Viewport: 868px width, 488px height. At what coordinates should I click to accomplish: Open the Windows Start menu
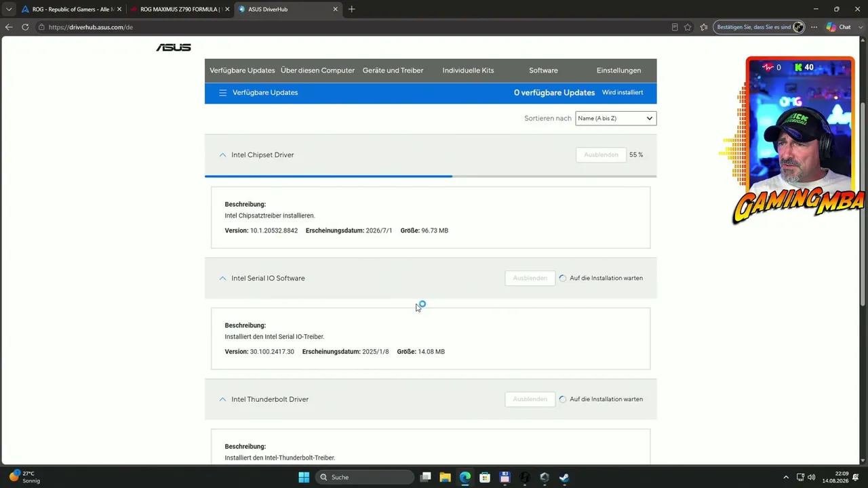pos(303,477)
